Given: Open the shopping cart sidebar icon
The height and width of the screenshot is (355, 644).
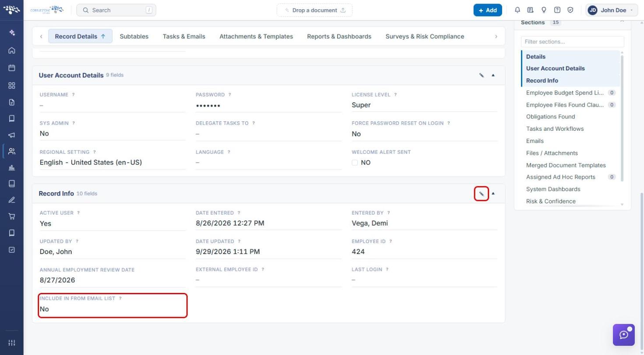Looking at the screenshot, I should pos(12,216).
